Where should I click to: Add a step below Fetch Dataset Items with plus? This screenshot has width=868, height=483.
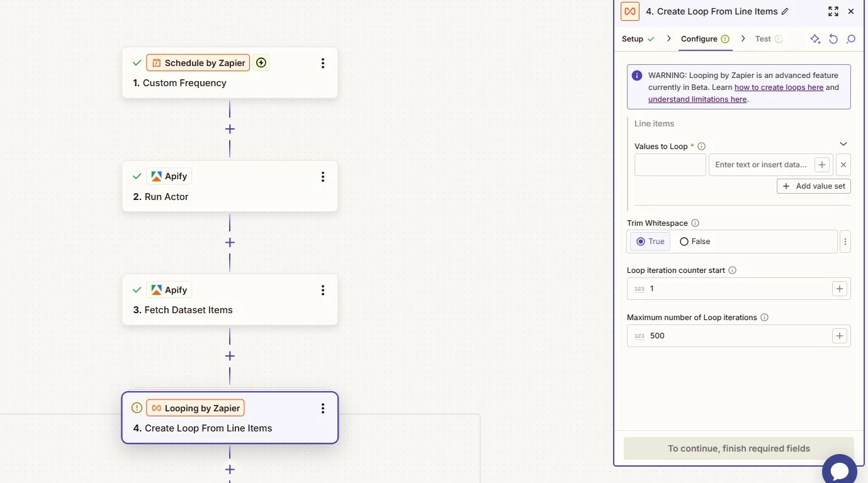tap(230, 356)
